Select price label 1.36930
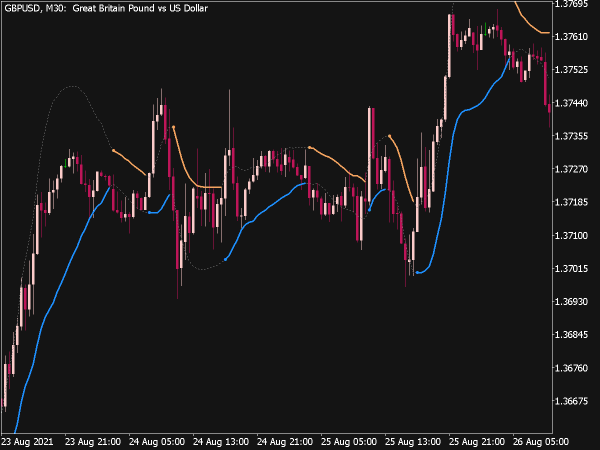The image size is (600, 450). pyautogui.click(x=571, y=302)
